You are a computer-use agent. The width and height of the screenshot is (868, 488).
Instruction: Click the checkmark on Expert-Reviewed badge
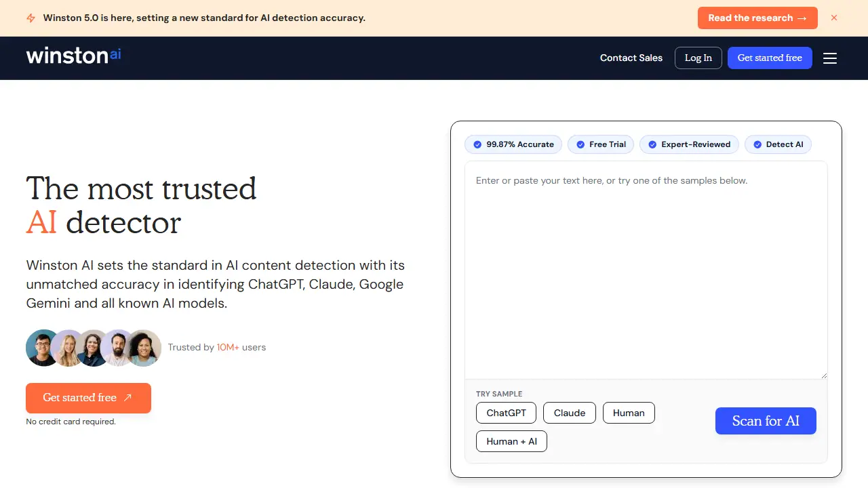click(x=652, y=144)
